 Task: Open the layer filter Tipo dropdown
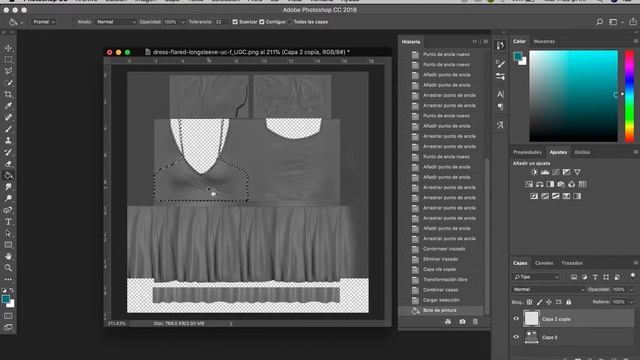[x=536, y=277]
